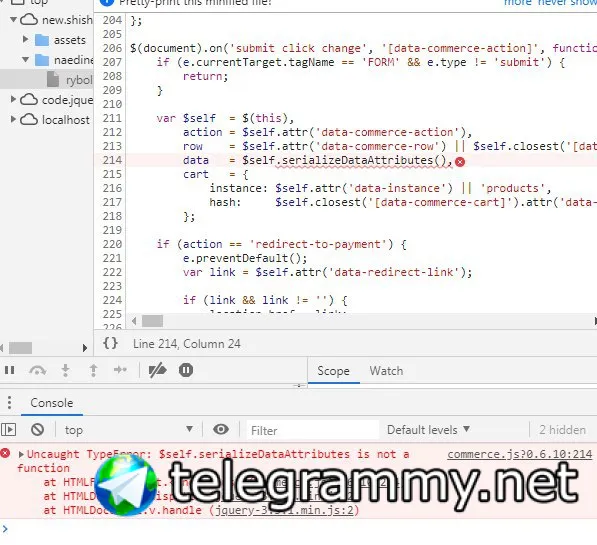The height and width of the screenshot is (545, 597).
Task: Expand the localhost tree node
Action: coord(13,120)
